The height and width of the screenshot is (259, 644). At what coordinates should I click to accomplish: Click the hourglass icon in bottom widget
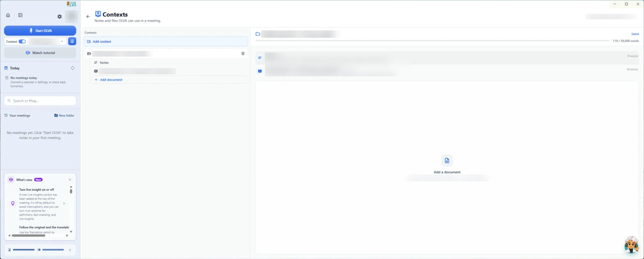coord(9,250)
